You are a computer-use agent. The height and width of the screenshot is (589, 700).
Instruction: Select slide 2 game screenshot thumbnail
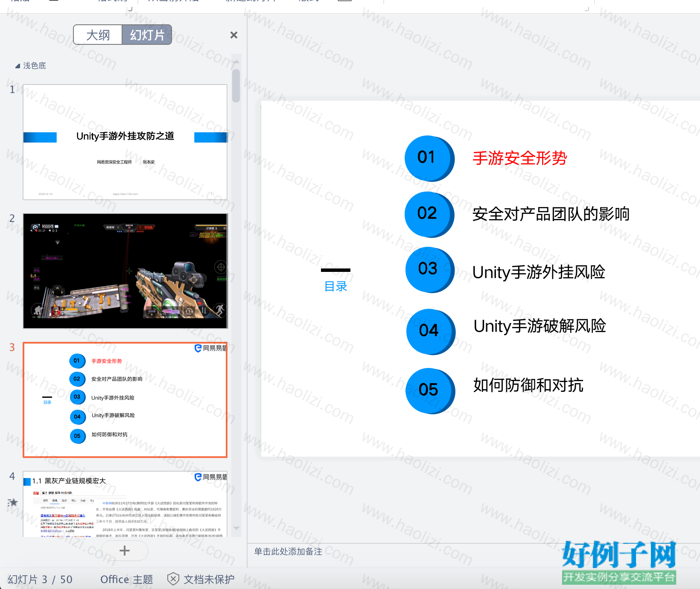pyautogui.click(x=125, y=271)
